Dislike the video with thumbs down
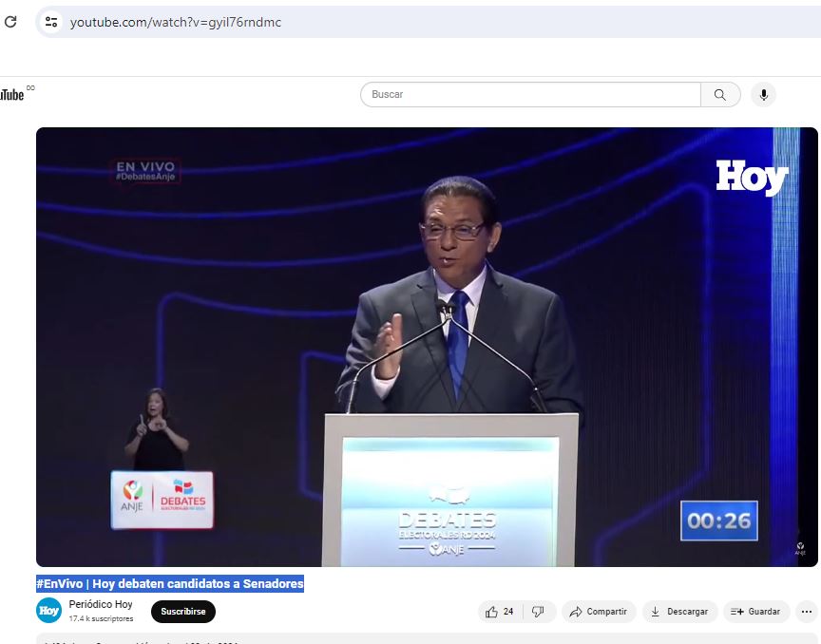The width and height of the screenshot is (821, 644). [538, 612]
